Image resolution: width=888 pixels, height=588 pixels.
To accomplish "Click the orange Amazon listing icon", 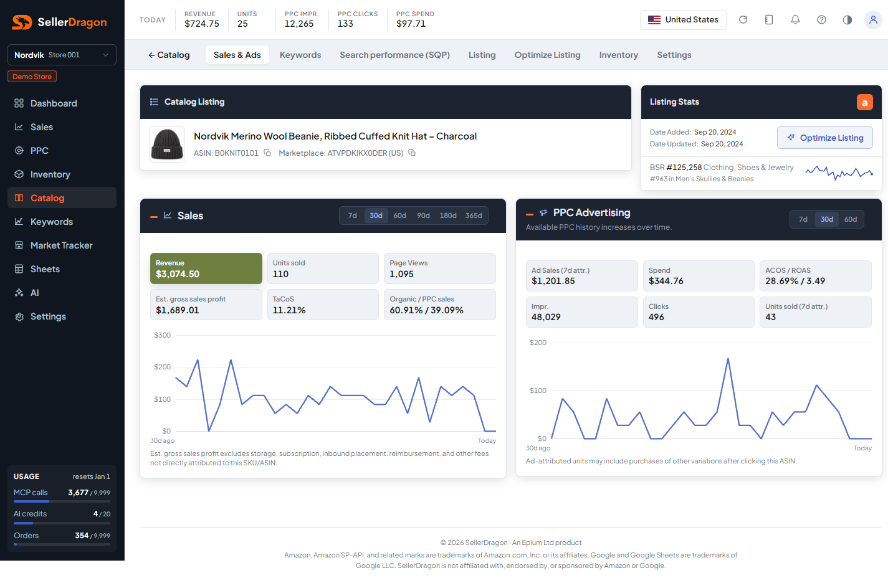I will 864,102.
